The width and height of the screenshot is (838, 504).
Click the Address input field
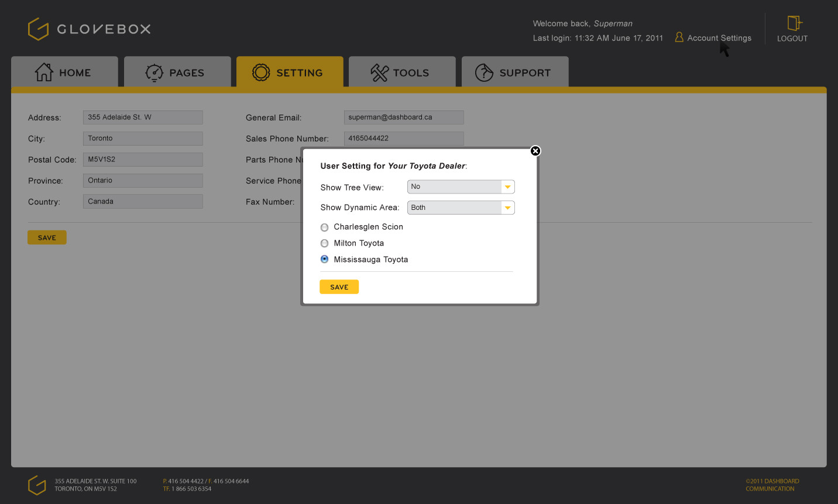coord(143,118)
